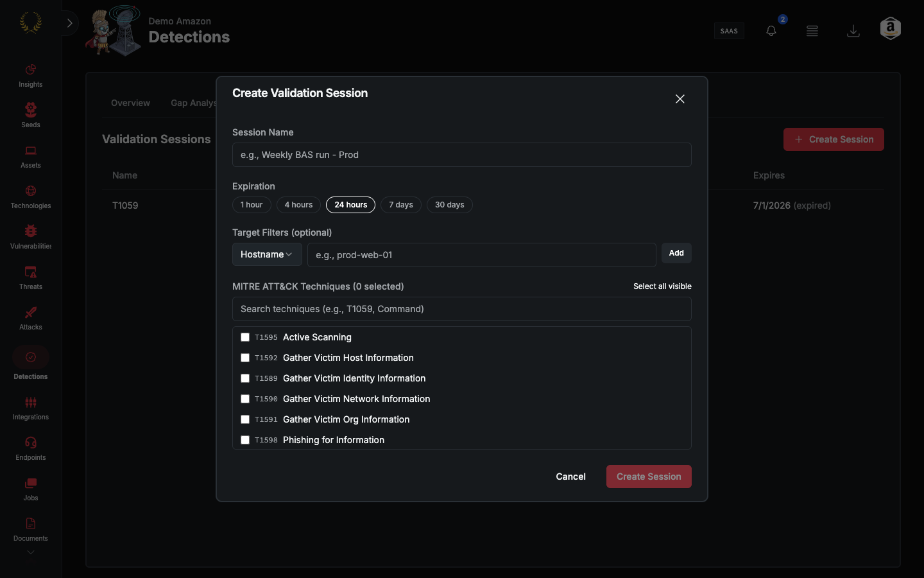Image resolution: width=924 pixels, height=578 pixels.
Task: Cancel the validation session dialog
Action: 570,477
